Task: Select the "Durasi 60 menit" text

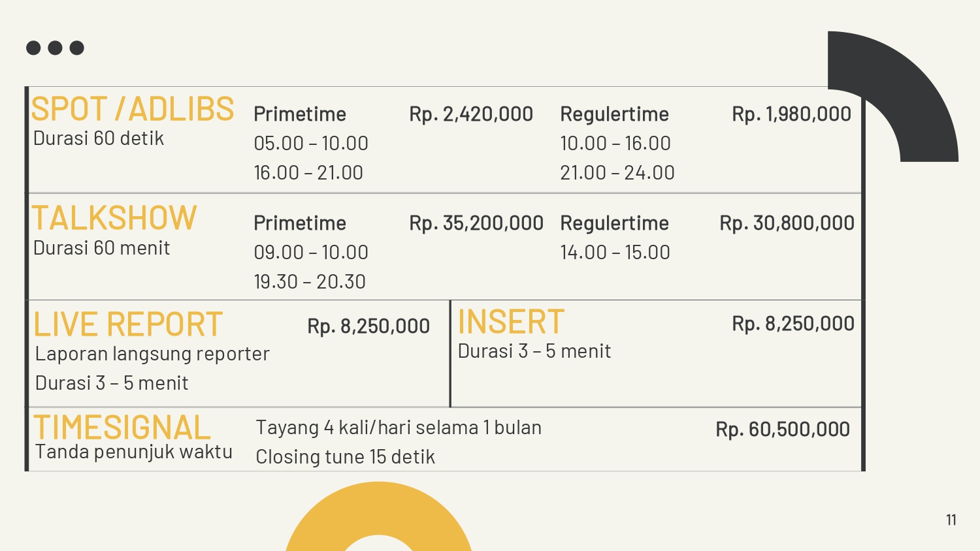Action: click(101, 248)
